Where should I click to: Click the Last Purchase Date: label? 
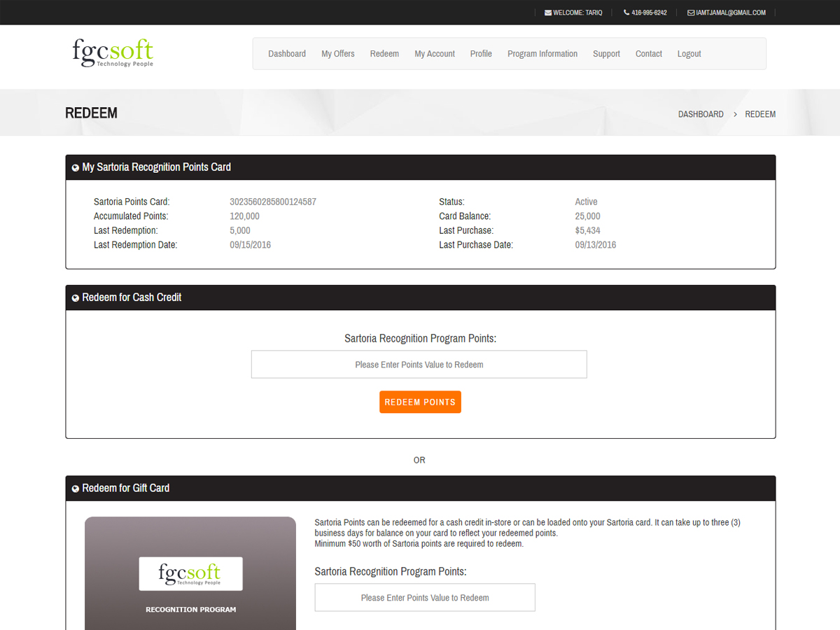[476, 245]
